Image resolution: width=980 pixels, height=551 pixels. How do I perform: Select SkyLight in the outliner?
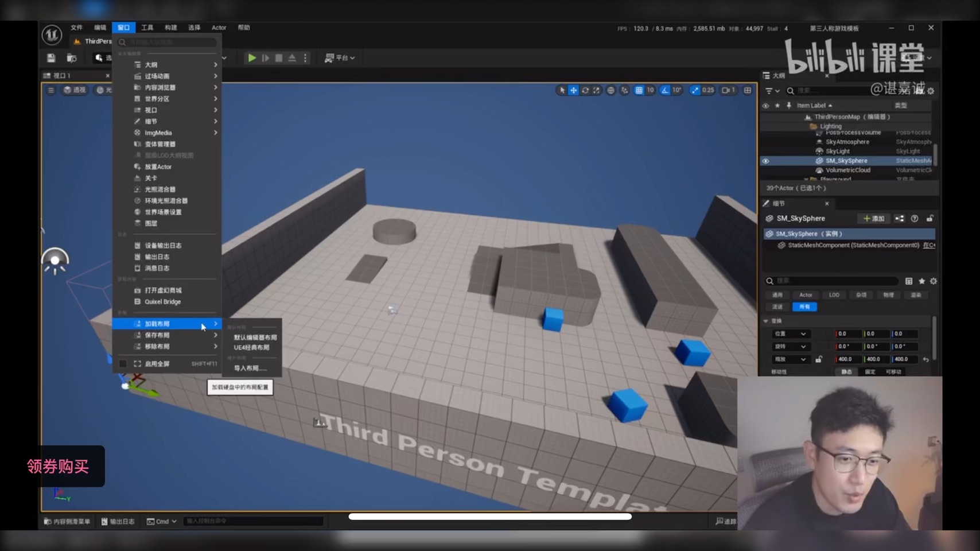pos(838,151)
